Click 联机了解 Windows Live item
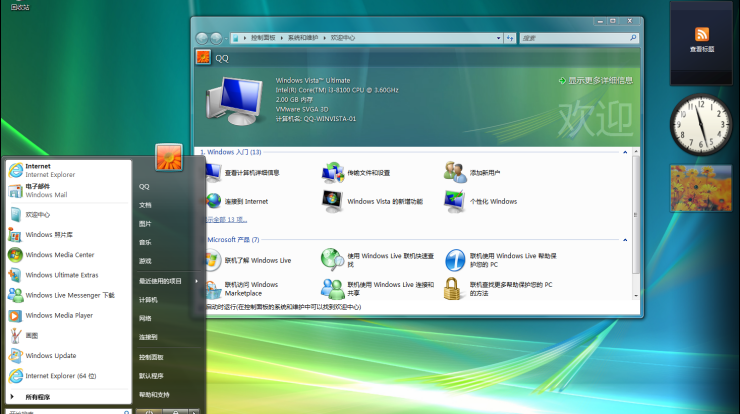 coord(249,260)
